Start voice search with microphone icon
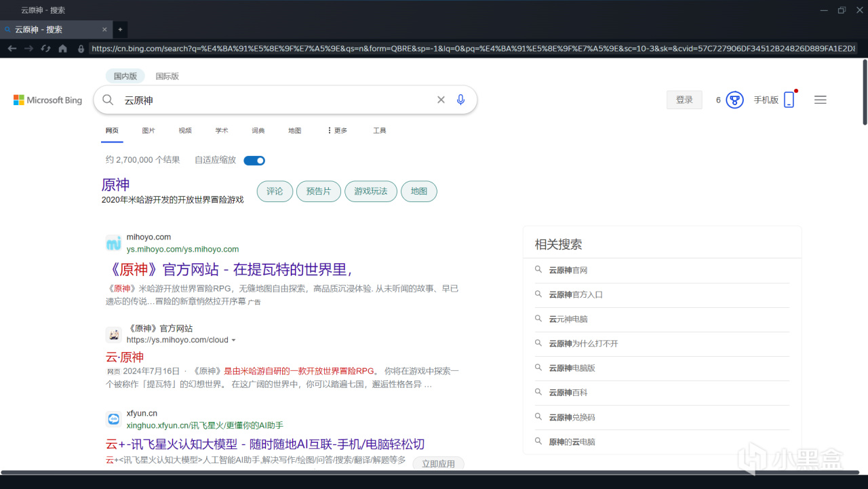The height and width of the screenshot is (489, 868). 461,100
